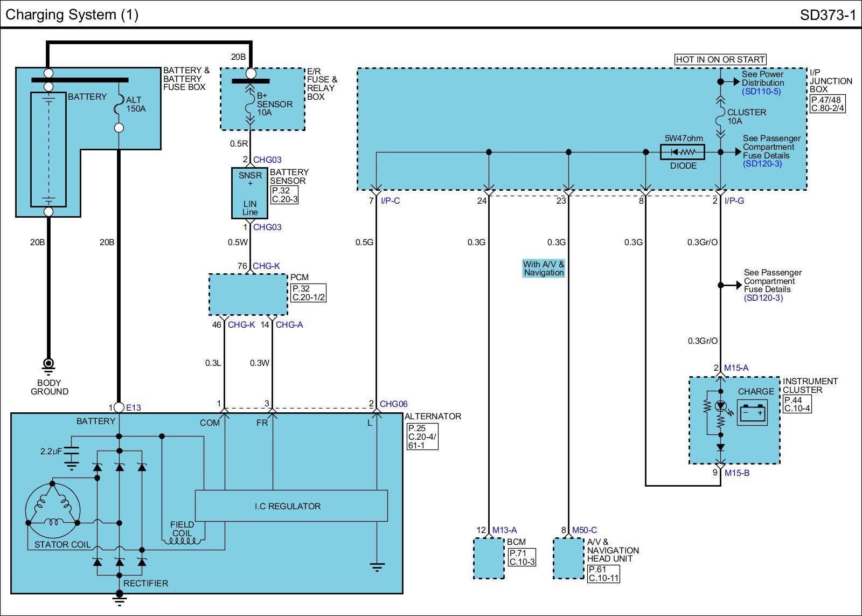The width and height of the screenshot is (862, 616).
Task: Select the PCM module box
Action: (248, 294)
